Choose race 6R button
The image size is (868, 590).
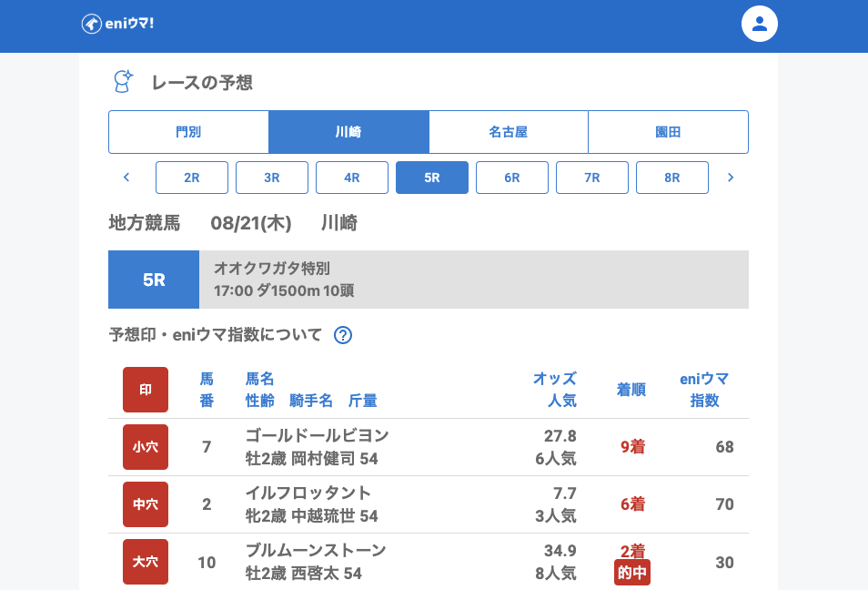click(x=512, y=178)
